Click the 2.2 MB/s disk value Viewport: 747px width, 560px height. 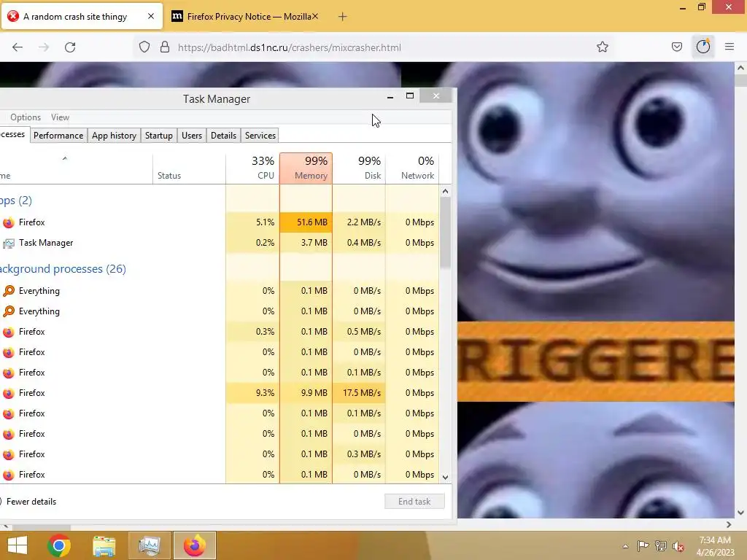(x=359, y=222)
